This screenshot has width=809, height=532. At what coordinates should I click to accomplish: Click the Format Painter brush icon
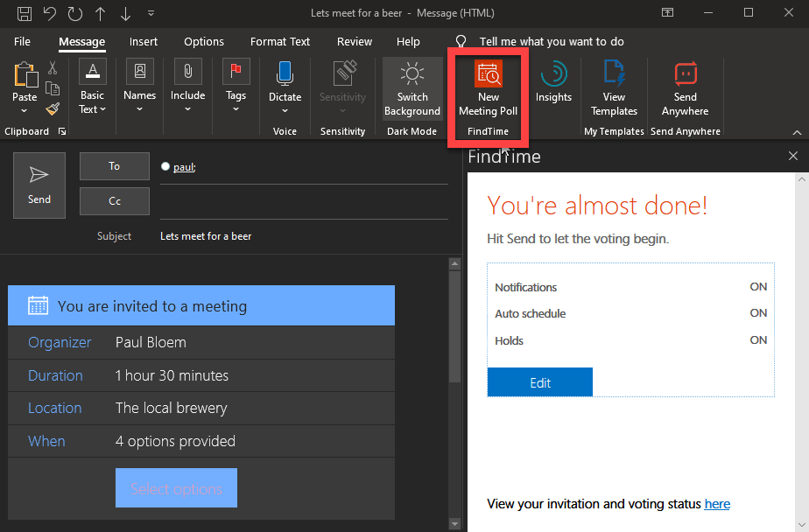tap(53, 108)
